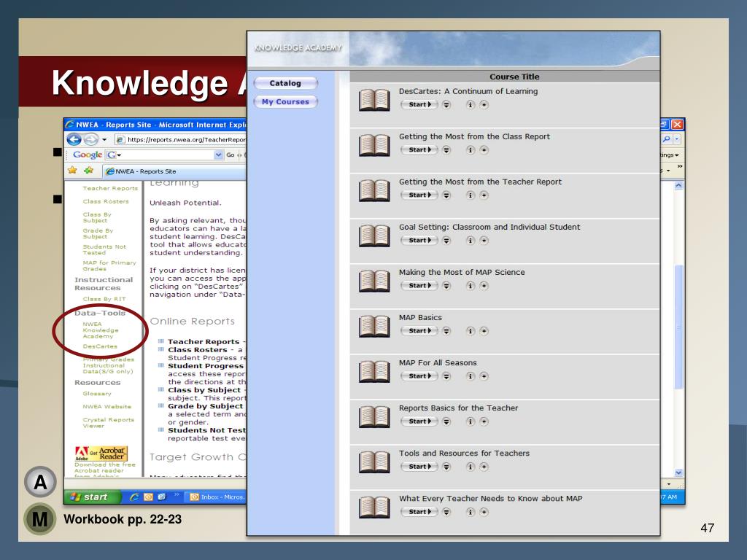Show info for Making the Most of MAP Science

471,286
